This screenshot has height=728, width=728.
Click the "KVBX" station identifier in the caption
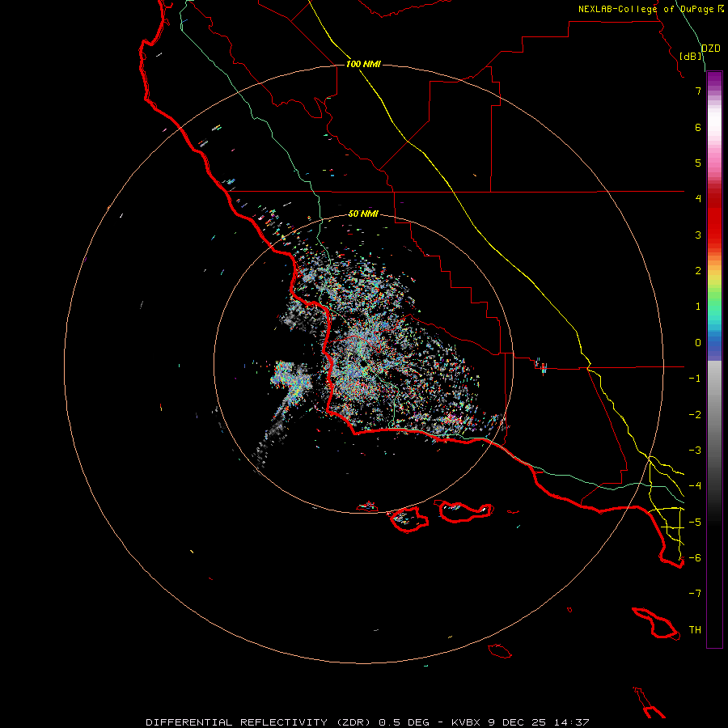tap(466, 722)
